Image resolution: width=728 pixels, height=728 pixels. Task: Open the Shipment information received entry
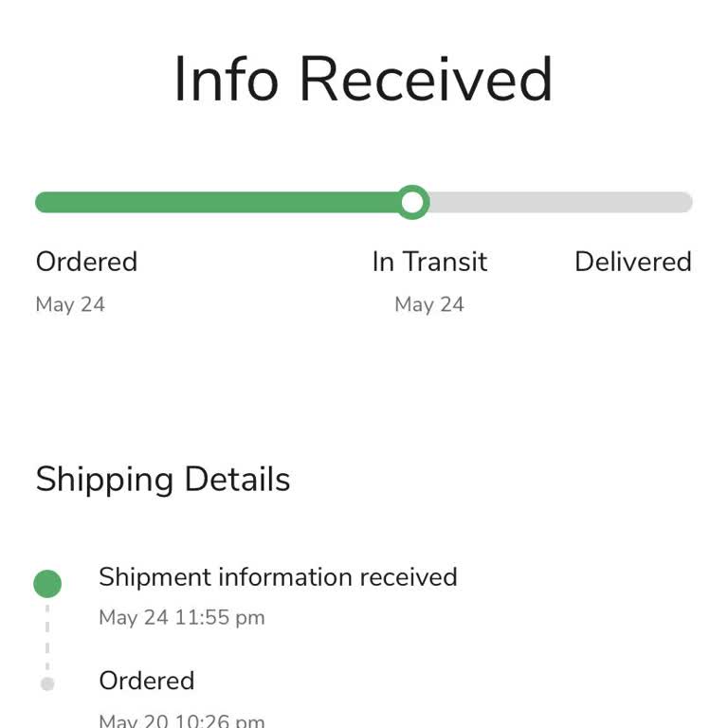point(278,577)
